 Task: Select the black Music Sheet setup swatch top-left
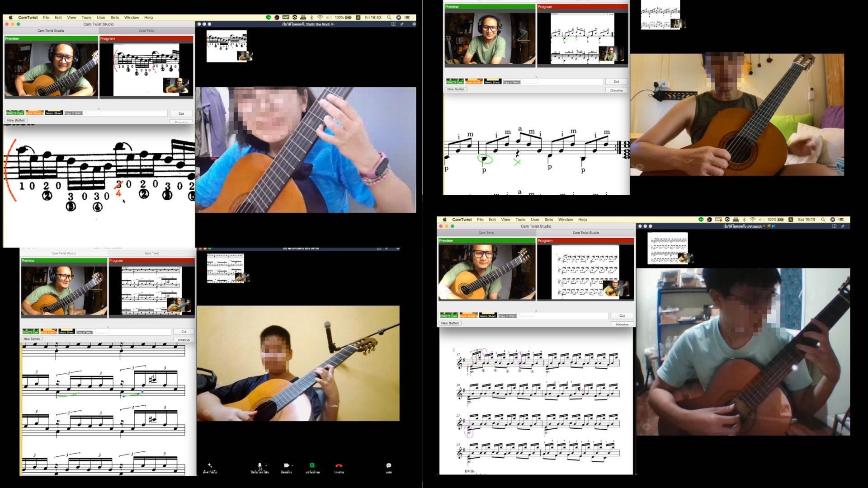[54, 113]
